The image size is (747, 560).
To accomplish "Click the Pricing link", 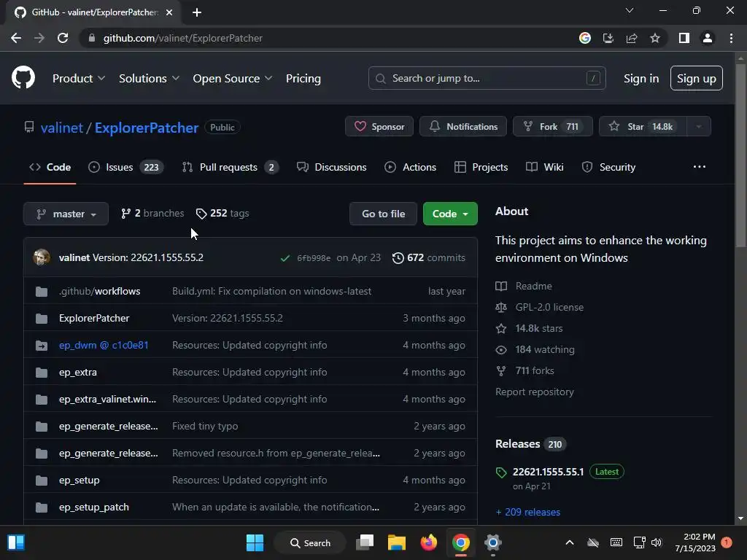I will pyautogui.click(x=303, y=79).
